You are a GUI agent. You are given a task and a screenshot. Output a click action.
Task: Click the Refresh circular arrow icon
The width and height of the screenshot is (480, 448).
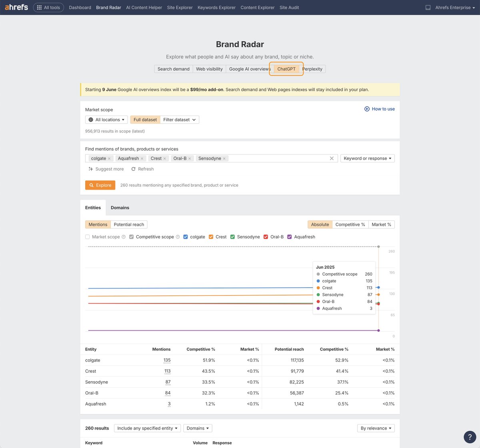coord(134,169)
